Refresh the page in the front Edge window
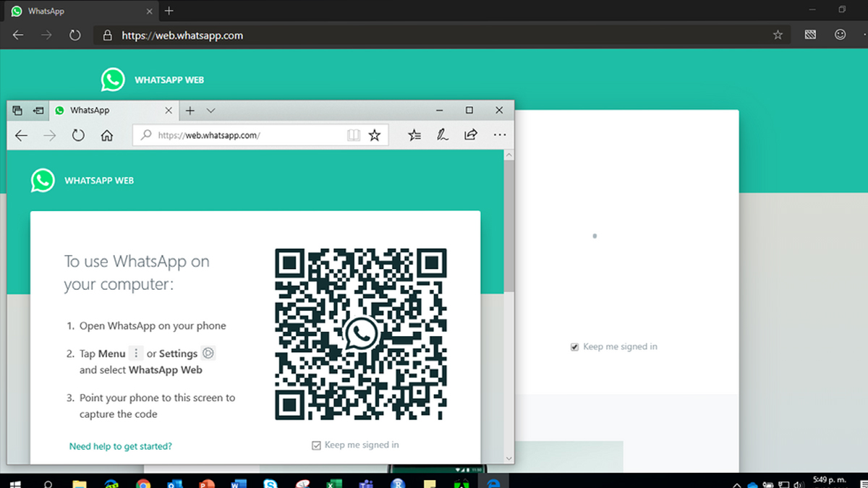The width and height of the screenshot is (868, 488). click(78, 135)
